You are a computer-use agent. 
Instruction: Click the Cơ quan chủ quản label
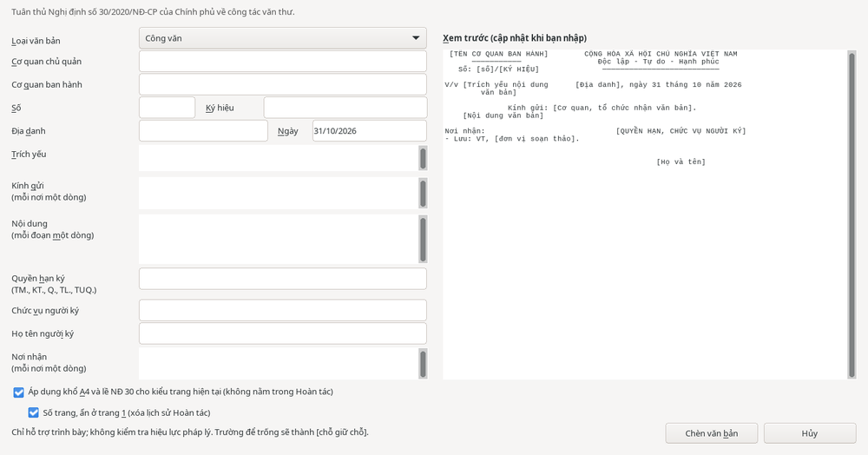(47, 62)
